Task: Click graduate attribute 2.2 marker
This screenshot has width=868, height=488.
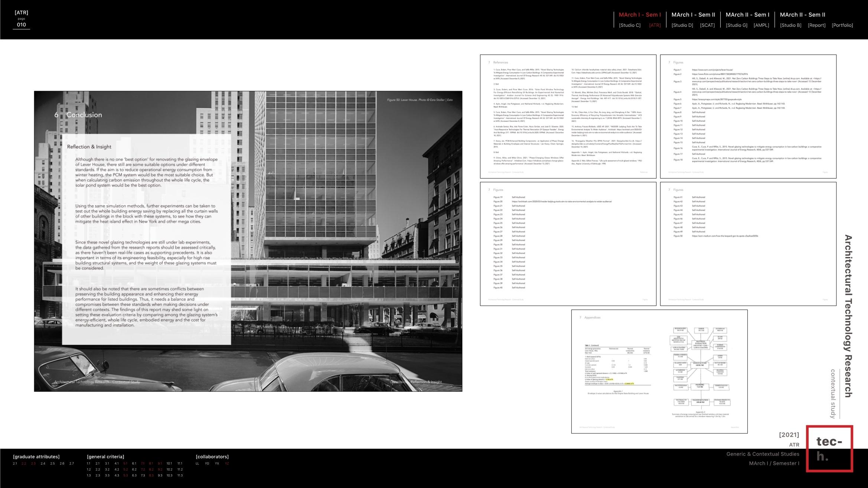Action: (24, 463)
